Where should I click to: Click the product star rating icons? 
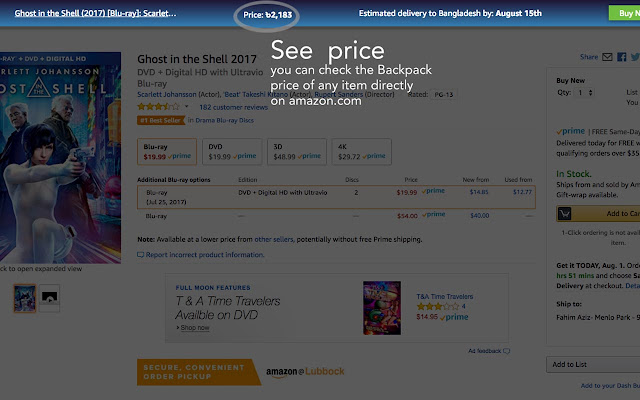click(x=159, y=106)
